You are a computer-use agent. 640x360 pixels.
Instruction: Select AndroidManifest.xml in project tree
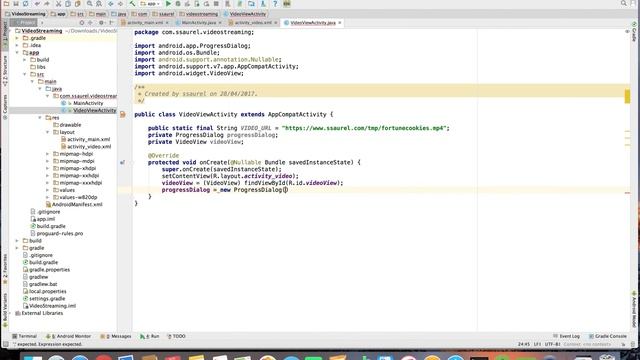coord(77,204)
